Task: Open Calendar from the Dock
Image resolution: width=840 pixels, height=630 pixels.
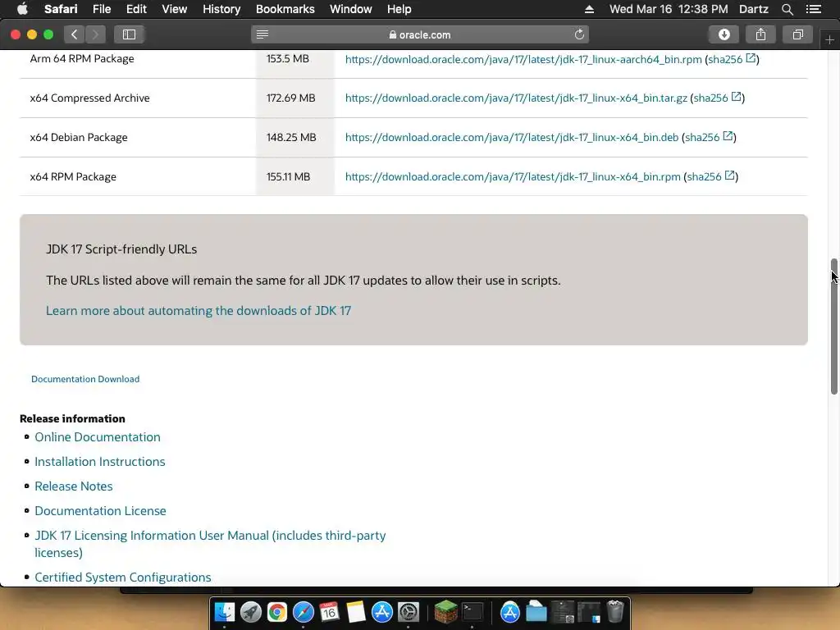Action: (x=330, y=612)
